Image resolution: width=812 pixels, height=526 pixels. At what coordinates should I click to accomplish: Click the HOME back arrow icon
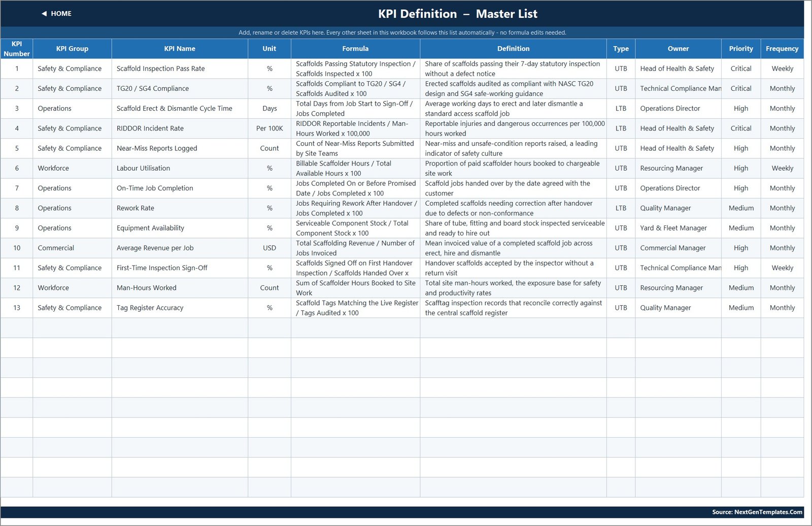point(44,14)
